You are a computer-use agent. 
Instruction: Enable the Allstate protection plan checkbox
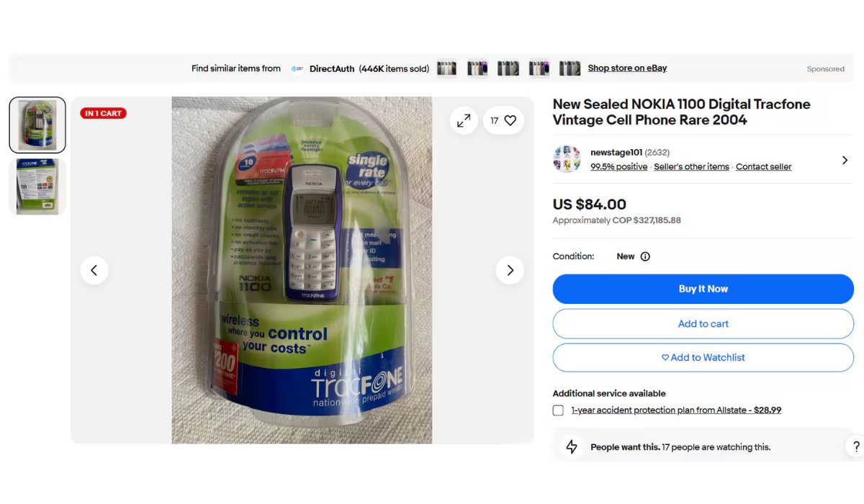tap(558, 410)
